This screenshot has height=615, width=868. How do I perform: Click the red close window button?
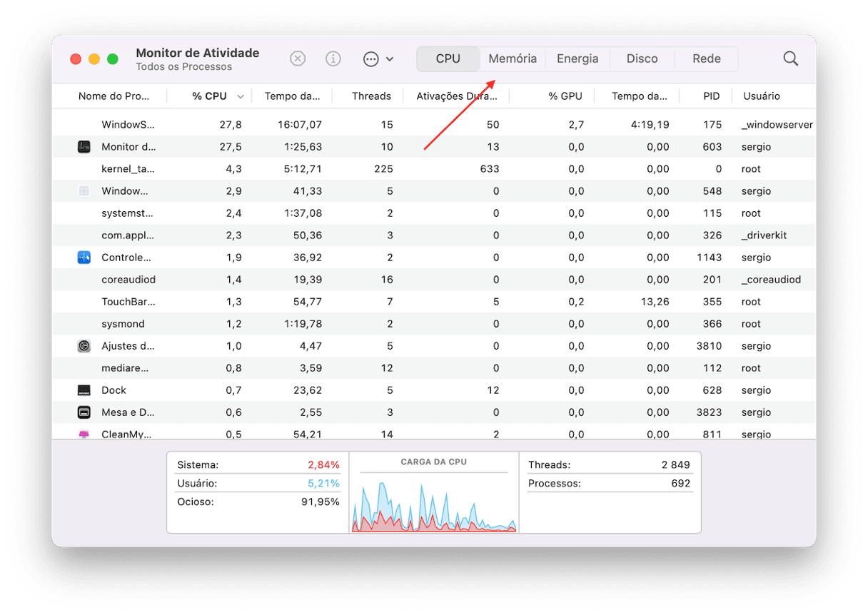pyautogui.click(x=76, y=59)
